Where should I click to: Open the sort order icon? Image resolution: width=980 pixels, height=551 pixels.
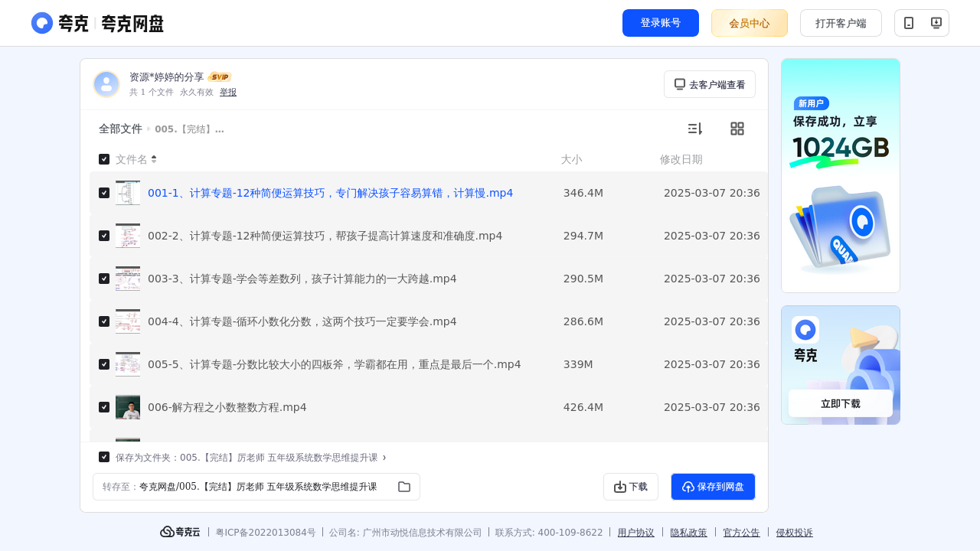tap(694, 129)
